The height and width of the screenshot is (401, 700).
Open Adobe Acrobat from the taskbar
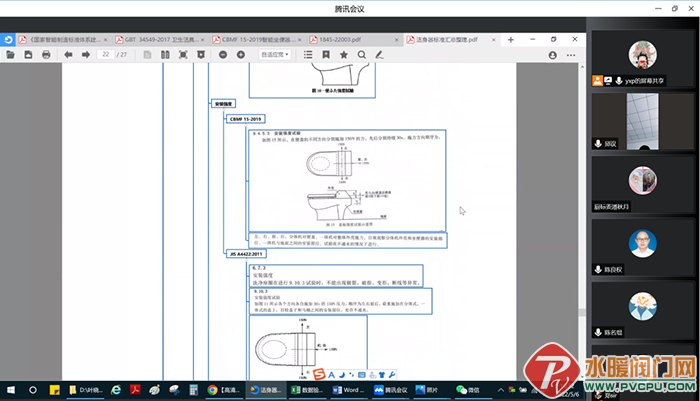[x=135, y=390]
